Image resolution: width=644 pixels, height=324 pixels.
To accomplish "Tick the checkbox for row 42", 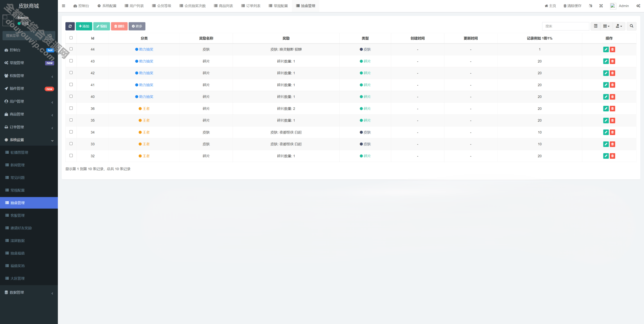I will (x=71, y=72).
